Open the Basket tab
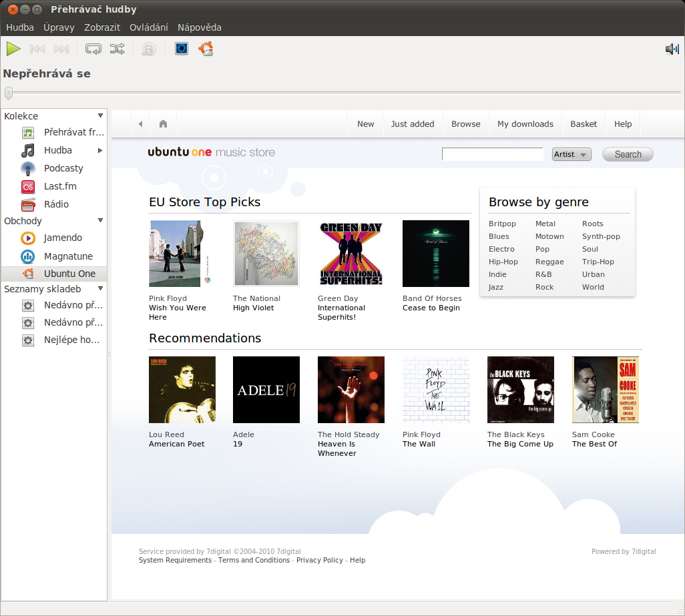The width and height of the screenshot is (685, 616). [584, 124]
